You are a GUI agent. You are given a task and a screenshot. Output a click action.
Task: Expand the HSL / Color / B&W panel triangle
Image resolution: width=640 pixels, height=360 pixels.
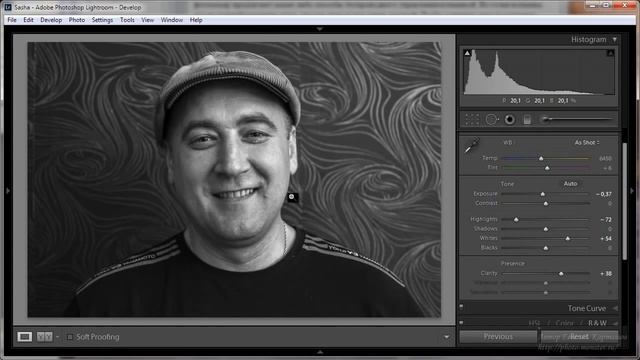coord(615,323)
